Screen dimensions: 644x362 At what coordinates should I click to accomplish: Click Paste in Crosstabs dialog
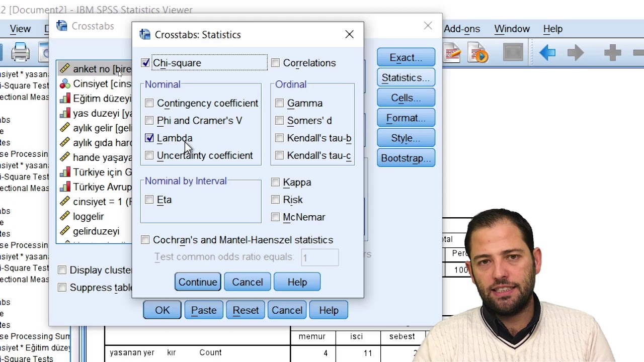204,310
